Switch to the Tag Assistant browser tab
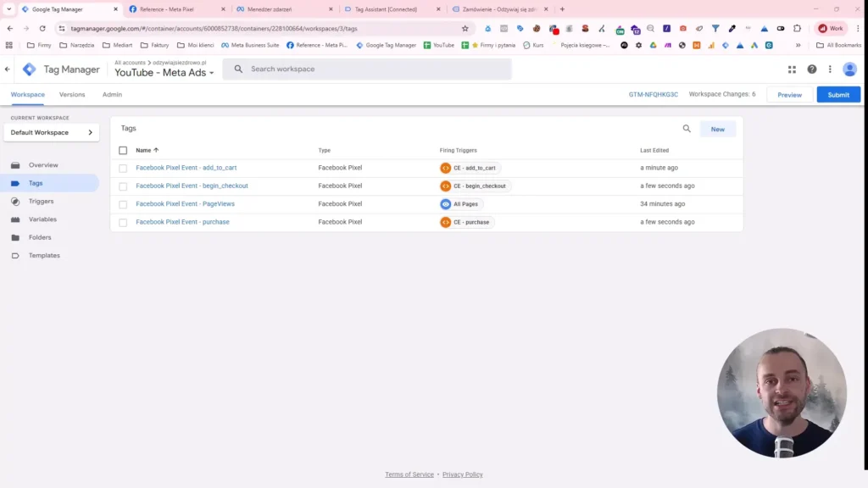This screenshot has height=488, width=868. [392, 9]
